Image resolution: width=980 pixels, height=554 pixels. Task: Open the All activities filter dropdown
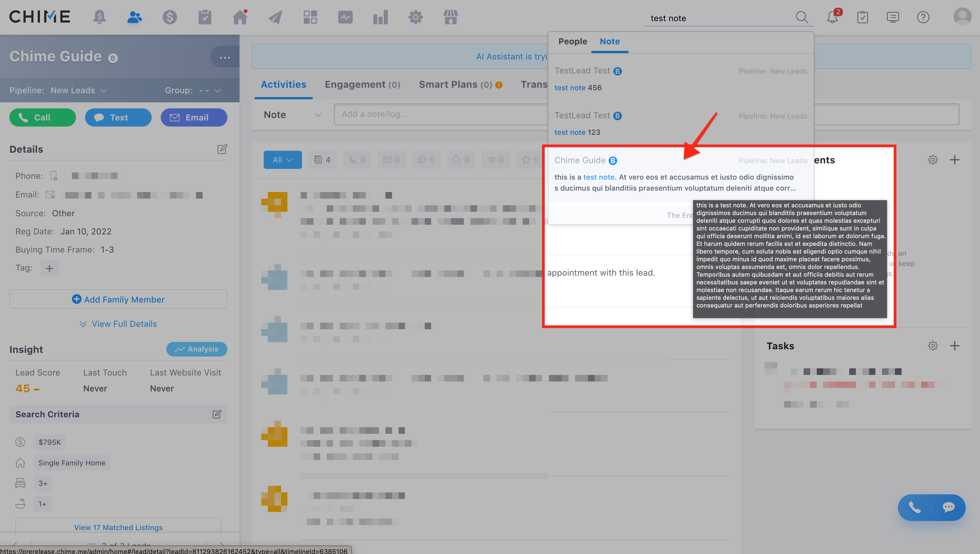282,160
